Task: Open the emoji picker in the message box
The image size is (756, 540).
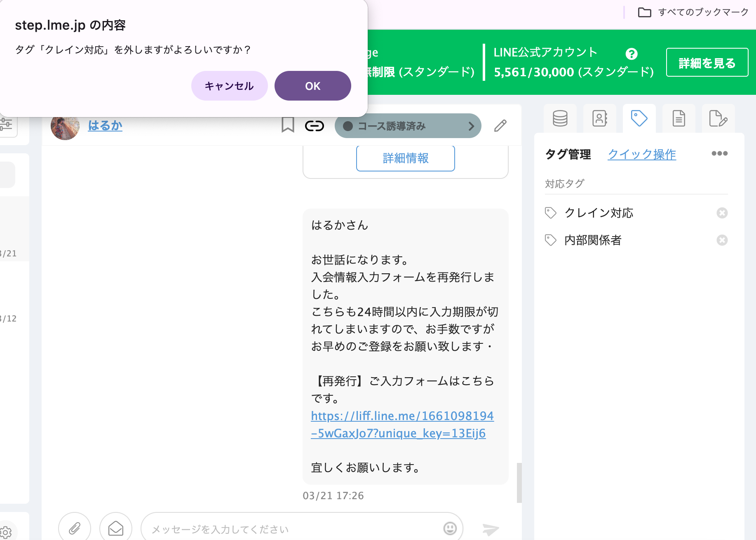Action: pyautogui.click(x=450, y=528)
